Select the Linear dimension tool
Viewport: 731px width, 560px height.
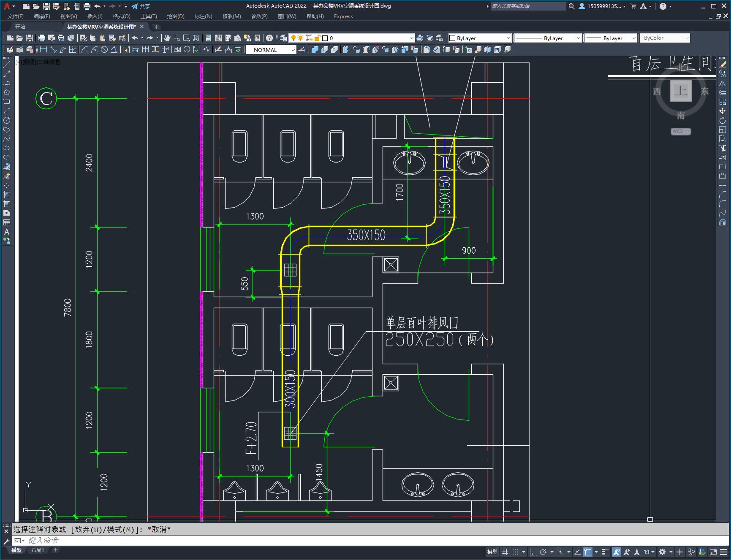pyautogui.click(x=43, y=50)
